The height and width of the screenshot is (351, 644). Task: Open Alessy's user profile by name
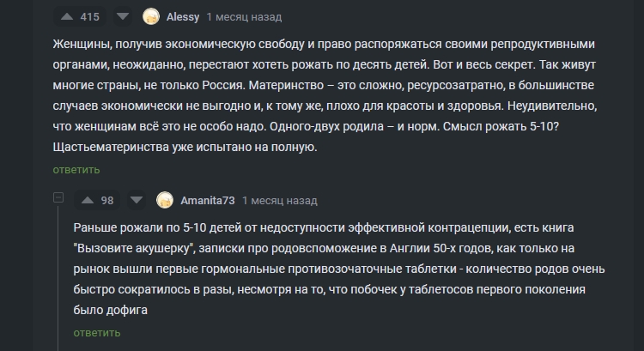click(x=182, y=16)
